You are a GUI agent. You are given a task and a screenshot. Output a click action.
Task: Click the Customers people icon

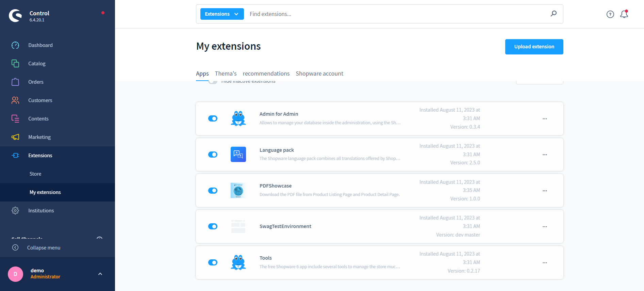click(x=15, y=100)
